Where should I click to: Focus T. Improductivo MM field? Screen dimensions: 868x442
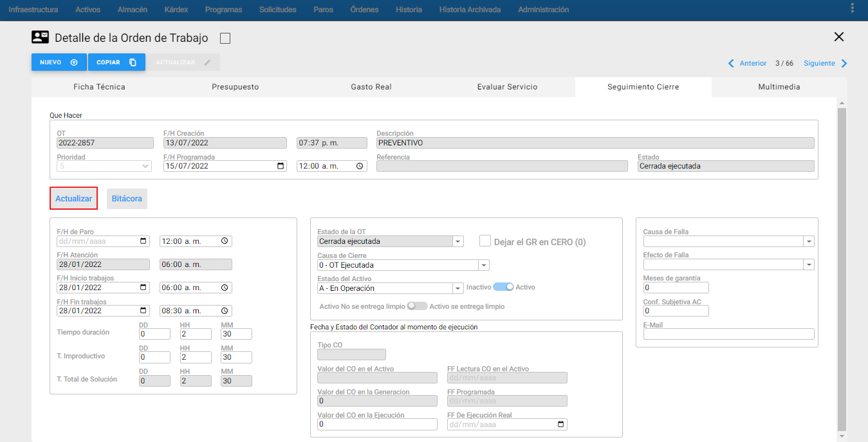pyautogui.click(x=236, y=357)
